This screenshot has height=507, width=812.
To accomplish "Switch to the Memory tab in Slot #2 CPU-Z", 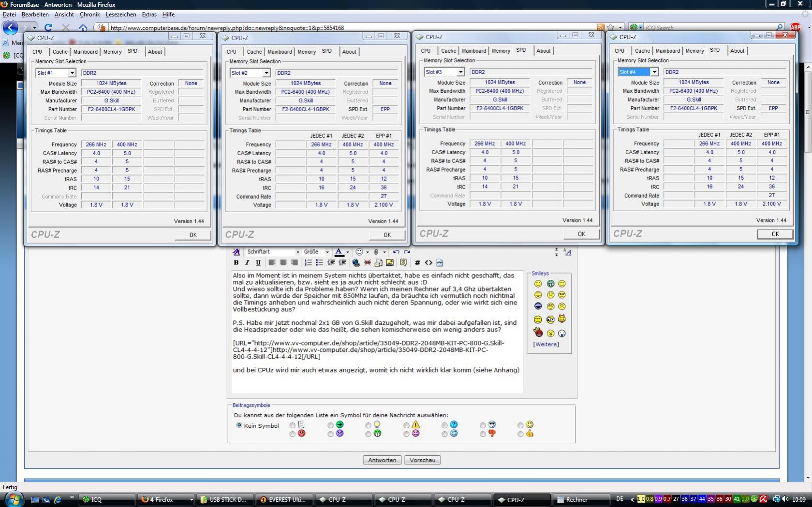I will tap(307, 52).
